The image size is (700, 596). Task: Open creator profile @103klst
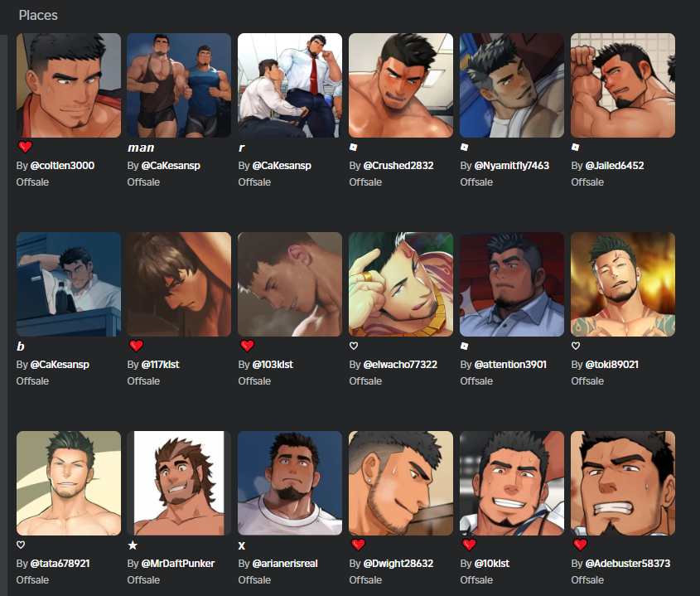[x=273, y=365]
